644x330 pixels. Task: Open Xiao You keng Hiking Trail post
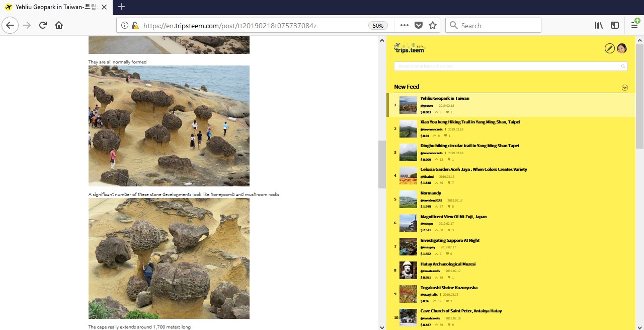[x=470, y=122]
